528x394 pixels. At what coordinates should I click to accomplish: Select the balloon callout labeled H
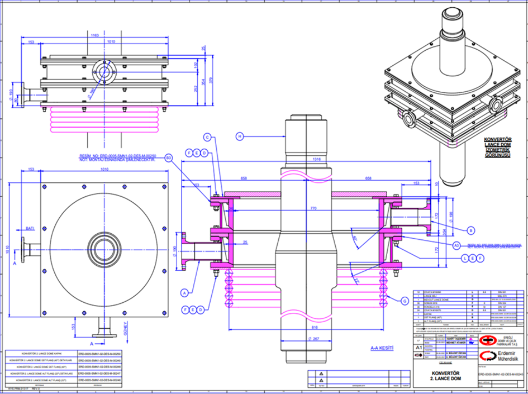pyautogui.click(x=240, y=136)
